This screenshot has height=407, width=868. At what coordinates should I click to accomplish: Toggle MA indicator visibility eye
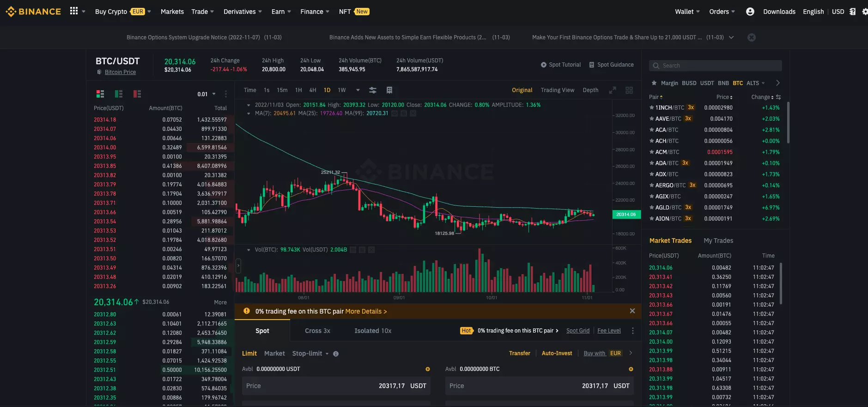click(x=395, y=113)
